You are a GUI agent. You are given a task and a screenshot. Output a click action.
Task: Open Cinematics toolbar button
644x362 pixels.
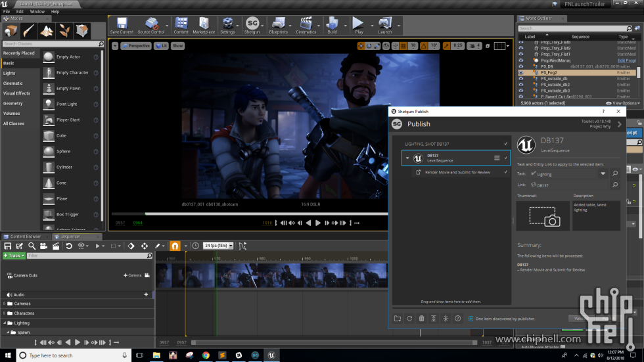(x=306, y=26)
